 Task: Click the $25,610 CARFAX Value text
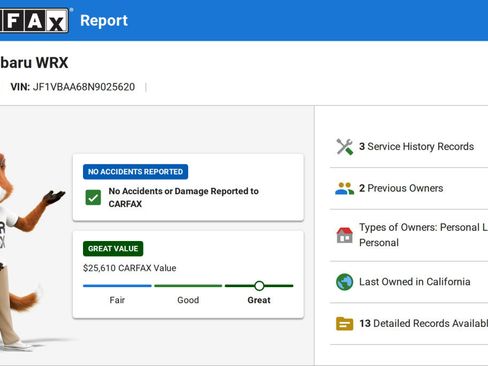click(130, 268)
